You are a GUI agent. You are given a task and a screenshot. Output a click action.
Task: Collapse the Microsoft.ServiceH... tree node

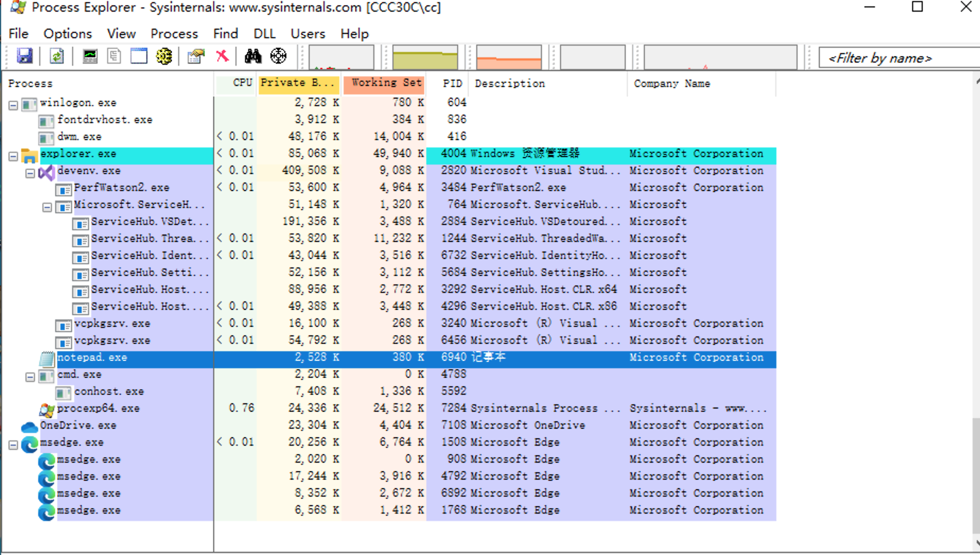pyautogui.click(x=47, y=207)
